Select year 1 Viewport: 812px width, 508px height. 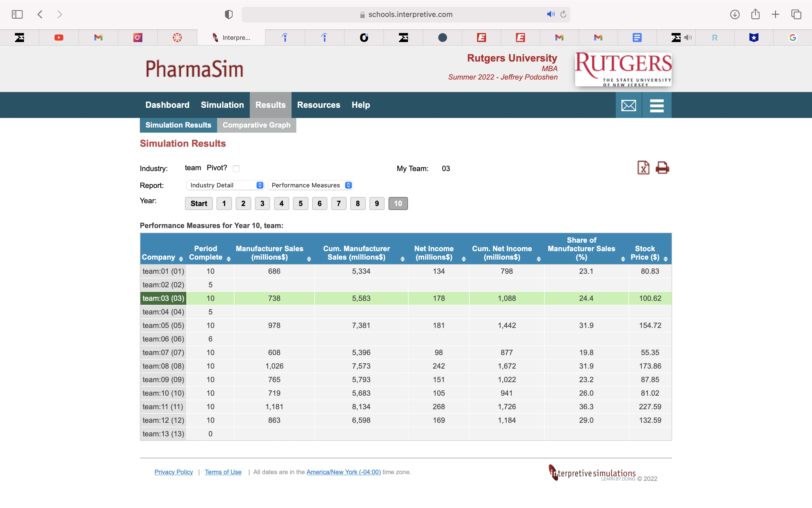coord(224,203)
